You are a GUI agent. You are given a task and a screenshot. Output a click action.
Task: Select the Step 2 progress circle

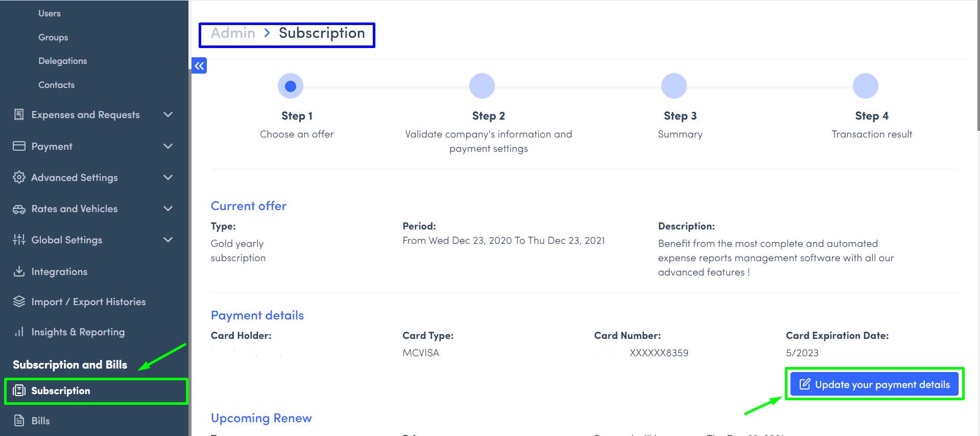(482, 86)
